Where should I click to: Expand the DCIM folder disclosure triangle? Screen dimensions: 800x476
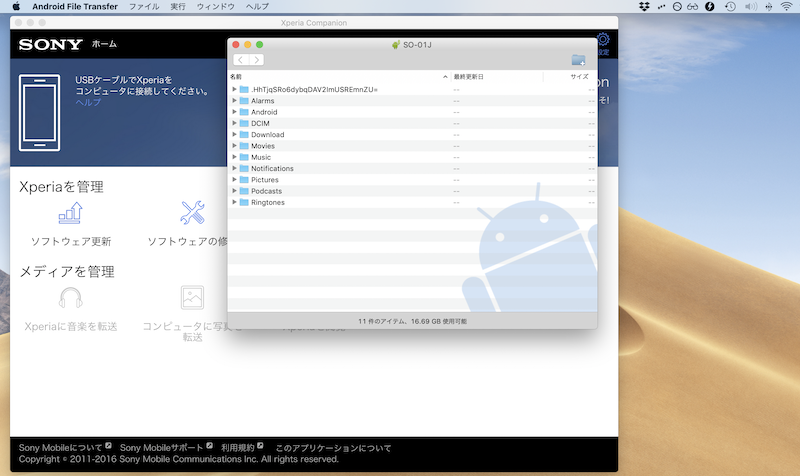234,123
